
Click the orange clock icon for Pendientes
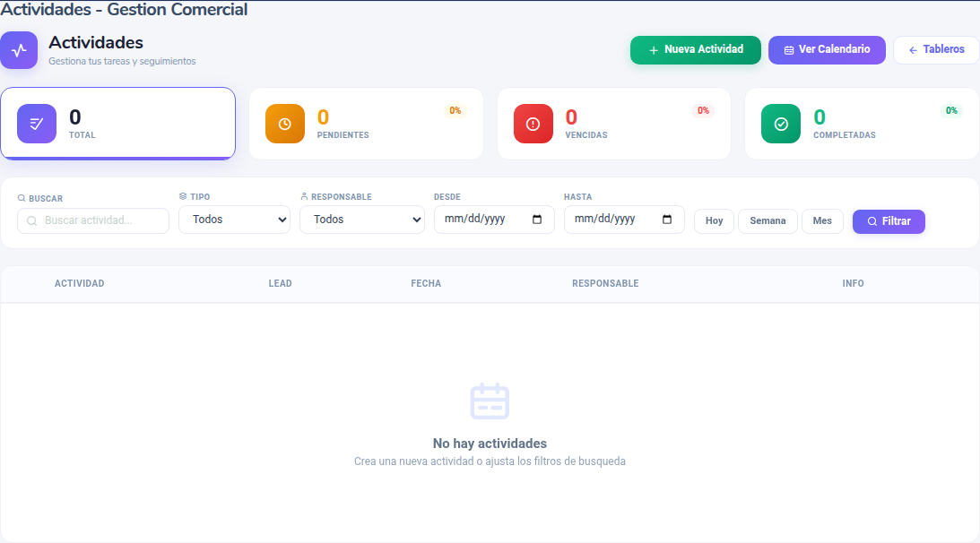point(284,124)
